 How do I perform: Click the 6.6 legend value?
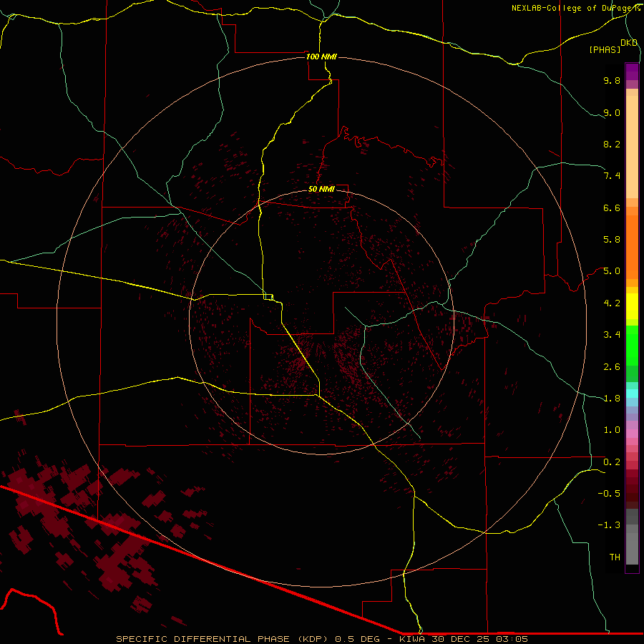tap(612, 208)
